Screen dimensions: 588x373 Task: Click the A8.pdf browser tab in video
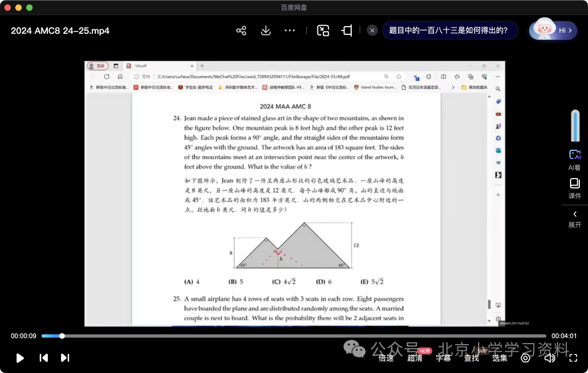160,66
